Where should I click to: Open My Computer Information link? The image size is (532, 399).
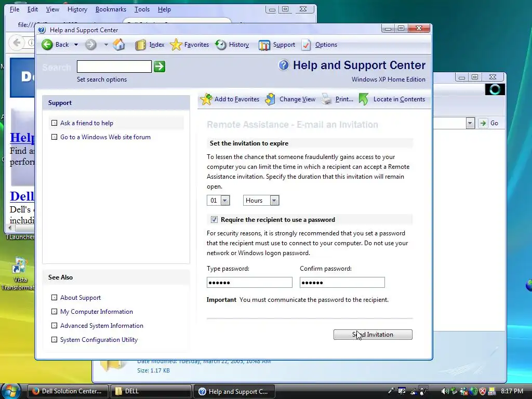click(96, 312)
